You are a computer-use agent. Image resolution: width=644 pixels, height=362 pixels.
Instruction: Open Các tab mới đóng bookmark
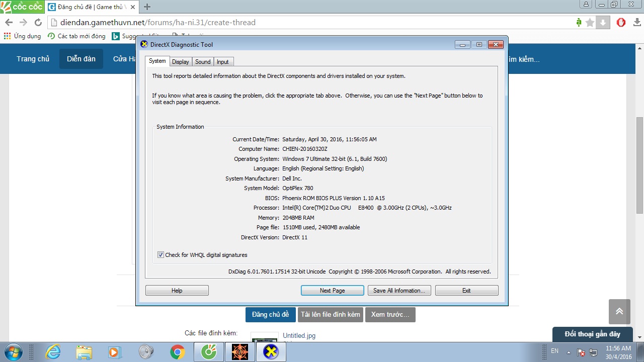(76, 36)
